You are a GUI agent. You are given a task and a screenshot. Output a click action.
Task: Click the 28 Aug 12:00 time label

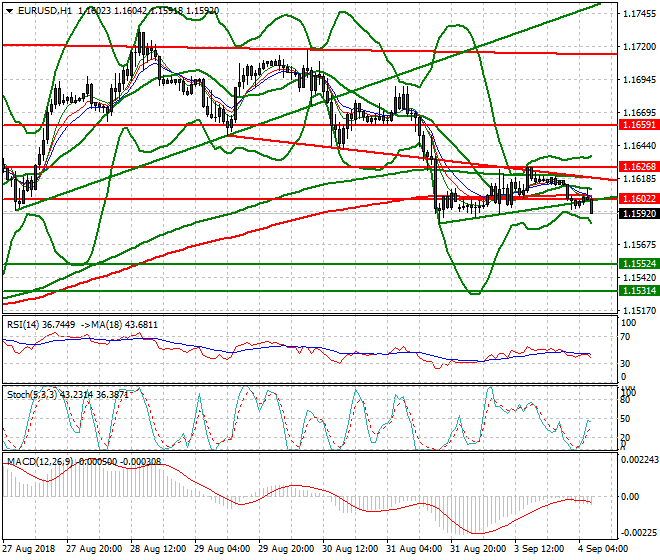(158, 549)
